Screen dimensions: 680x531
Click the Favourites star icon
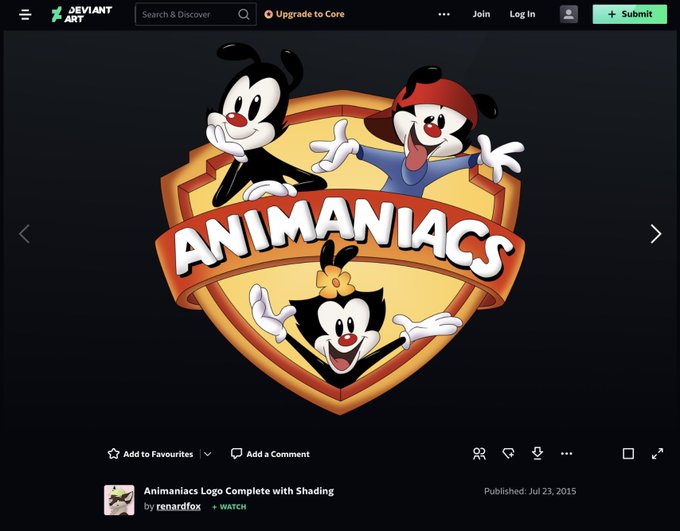(113, 454)
